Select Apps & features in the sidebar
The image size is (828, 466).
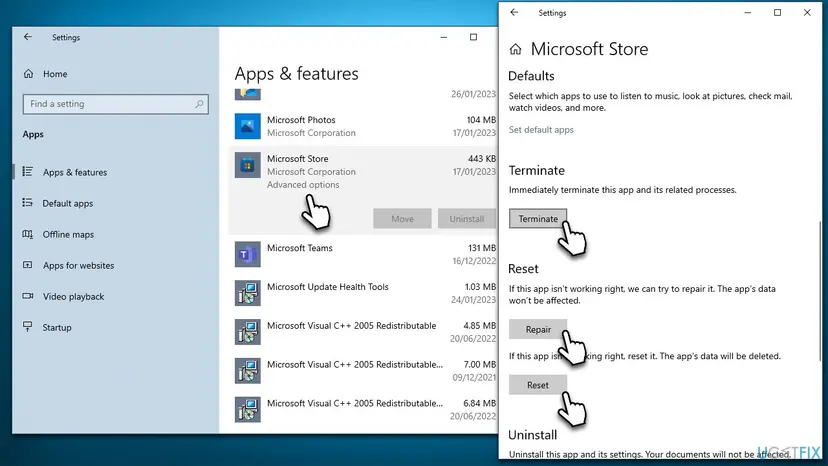pos(75,172)
